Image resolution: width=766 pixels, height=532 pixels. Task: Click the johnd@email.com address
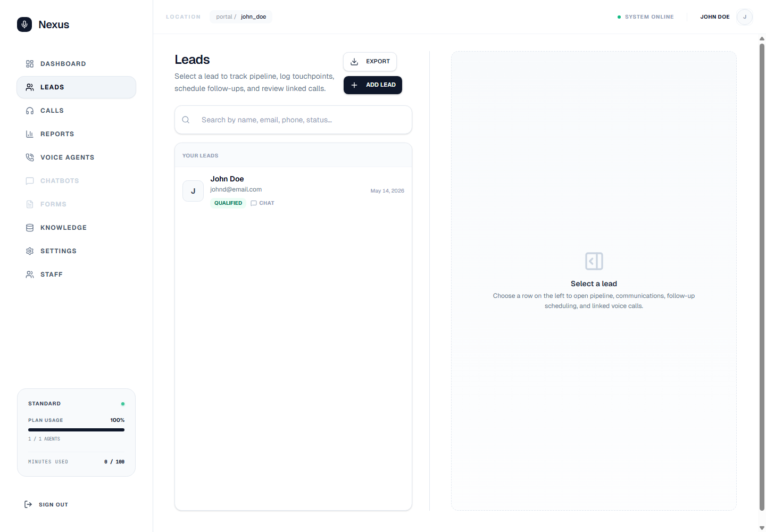tap(236, 189)
